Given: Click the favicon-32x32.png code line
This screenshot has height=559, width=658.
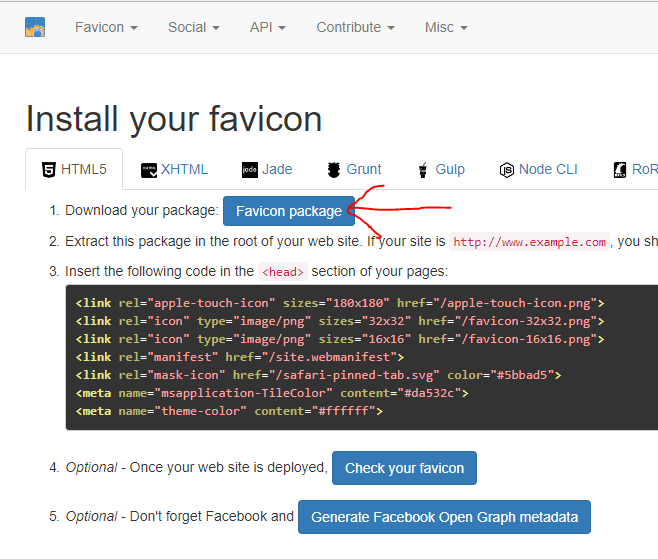Looking at the screenshot, I should pyautogui.click(x=340, y=321).
